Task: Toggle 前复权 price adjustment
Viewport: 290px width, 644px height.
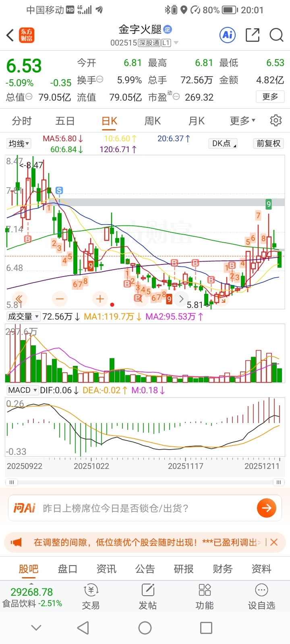Action: [x=268, y=143]
